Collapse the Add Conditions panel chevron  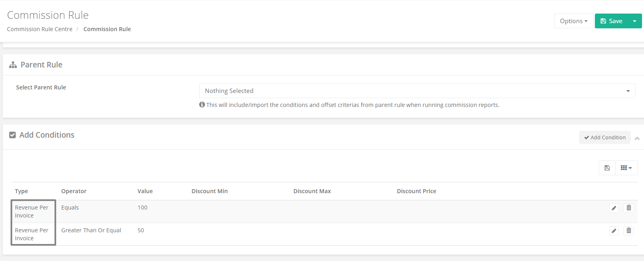(x=637, y=138)
